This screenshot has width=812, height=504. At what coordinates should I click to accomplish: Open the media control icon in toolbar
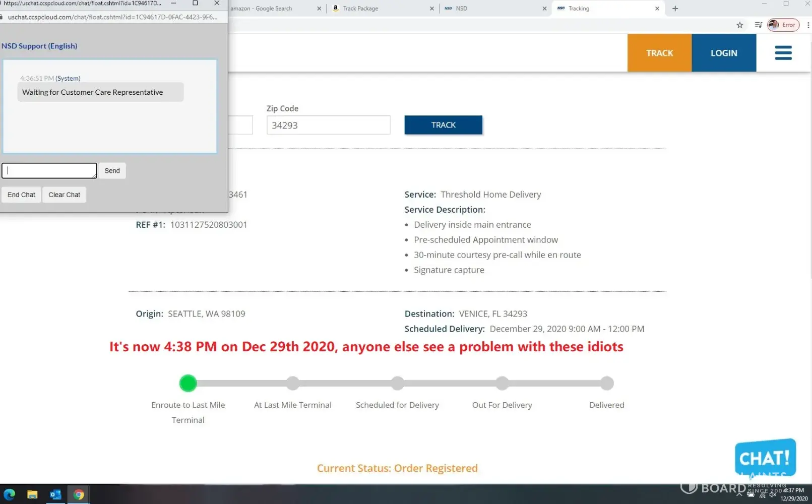[758, 25]
